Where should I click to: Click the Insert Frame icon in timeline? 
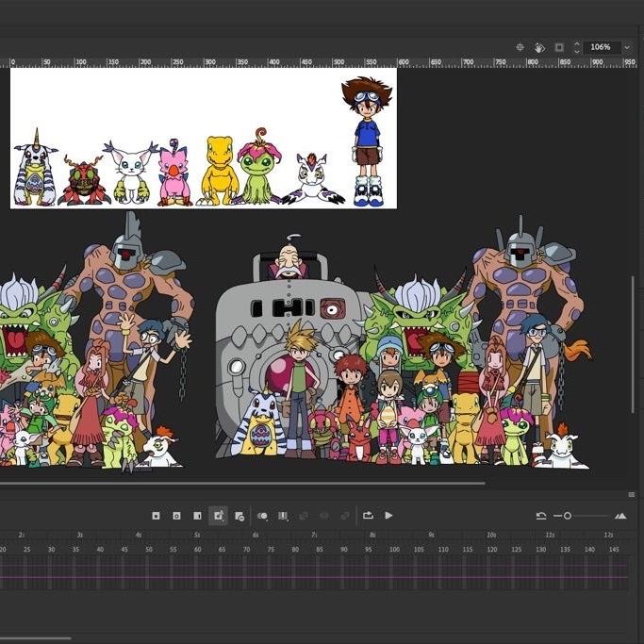click(198, 516)
